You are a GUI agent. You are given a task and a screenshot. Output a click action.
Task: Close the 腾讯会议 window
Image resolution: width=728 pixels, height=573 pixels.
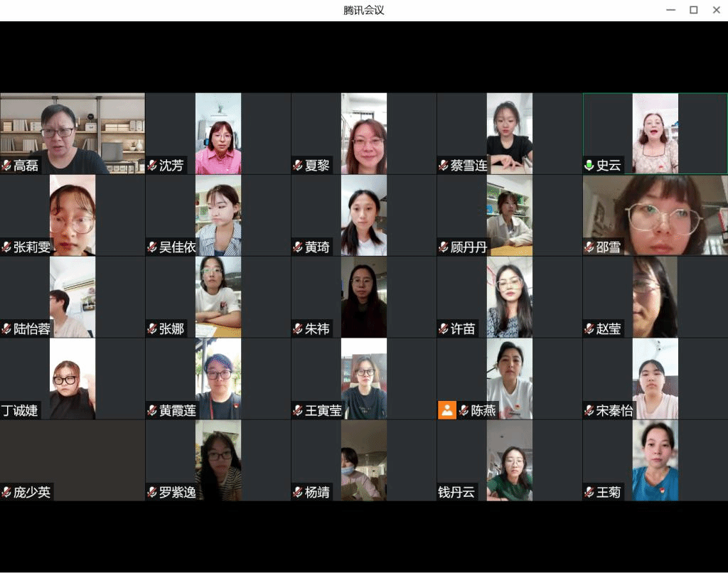pos(717,10)
